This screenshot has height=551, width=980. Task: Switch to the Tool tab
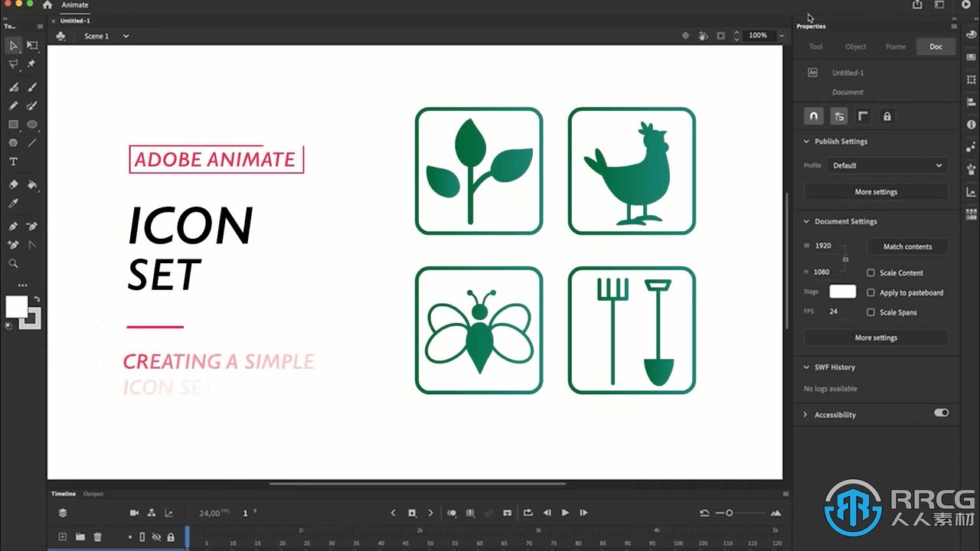pyautogui.click(x=816, y=47)
